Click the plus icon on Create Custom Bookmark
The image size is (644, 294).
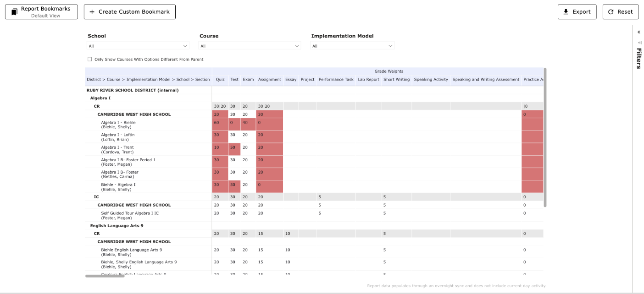(92, 11)
